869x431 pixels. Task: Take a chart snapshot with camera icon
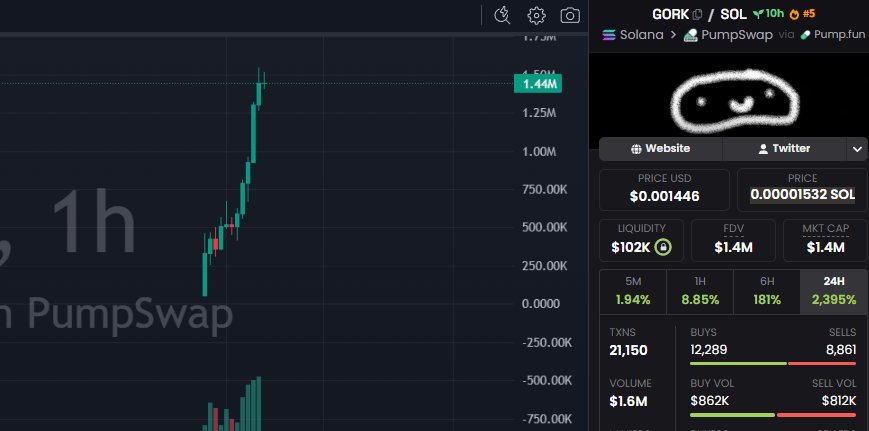click(x=570, y=15)
